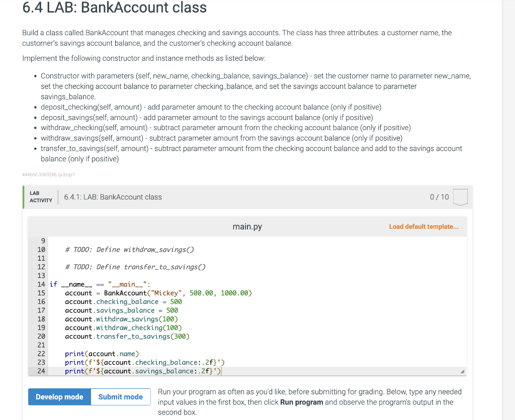Click the green activity accent bar

tap(24, 196)
